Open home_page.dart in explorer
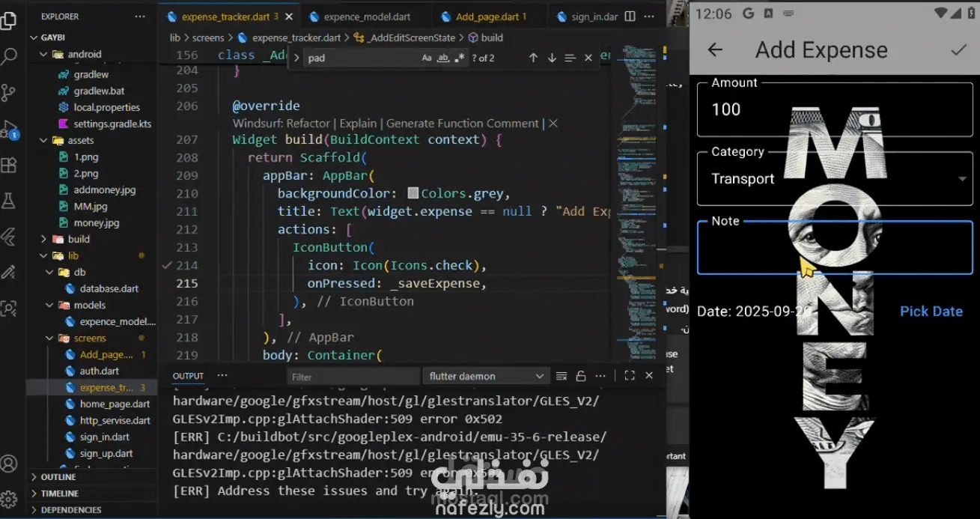Image resolution: width=980 pixels, height=519 pixels. 115,404
